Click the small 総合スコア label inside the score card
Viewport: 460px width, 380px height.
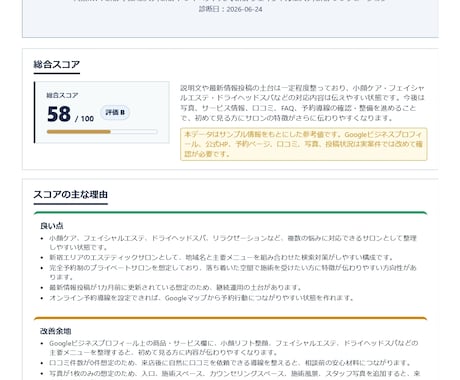(62, 95)
